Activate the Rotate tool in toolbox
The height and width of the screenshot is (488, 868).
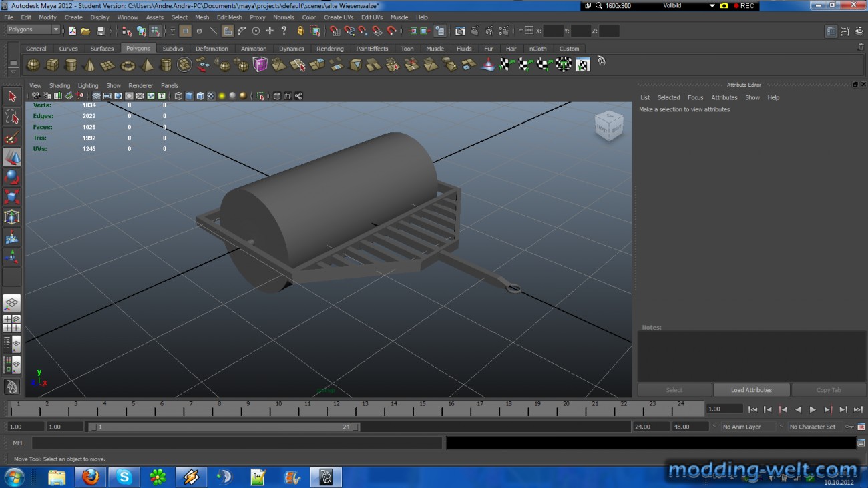(12, 177)
